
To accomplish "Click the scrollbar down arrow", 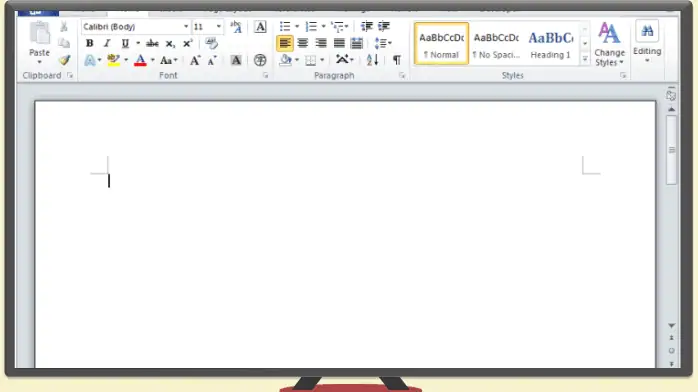I will pyautogui.click(x=671, y=326).
